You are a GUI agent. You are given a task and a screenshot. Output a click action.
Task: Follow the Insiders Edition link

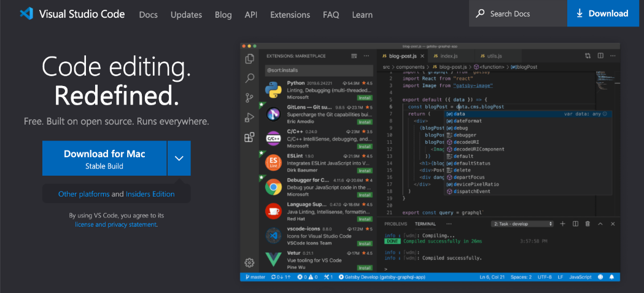(150, 194)
